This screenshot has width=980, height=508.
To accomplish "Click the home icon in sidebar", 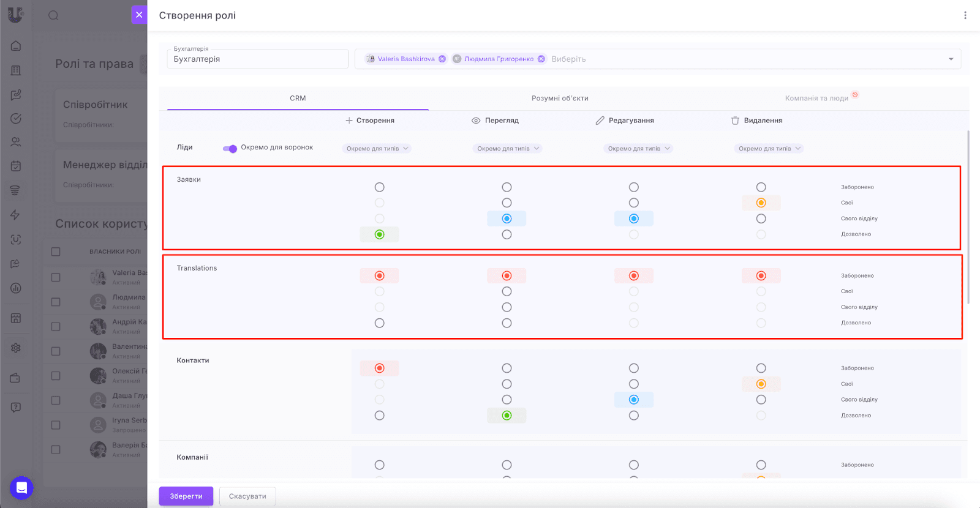I will tap(16, 46).
